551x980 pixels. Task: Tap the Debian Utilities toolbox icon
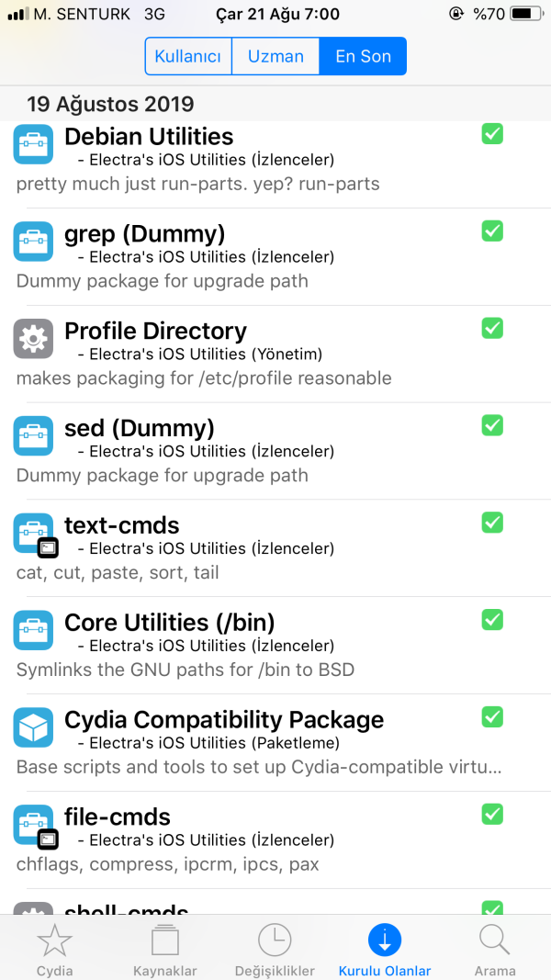(x=33, y=145)
